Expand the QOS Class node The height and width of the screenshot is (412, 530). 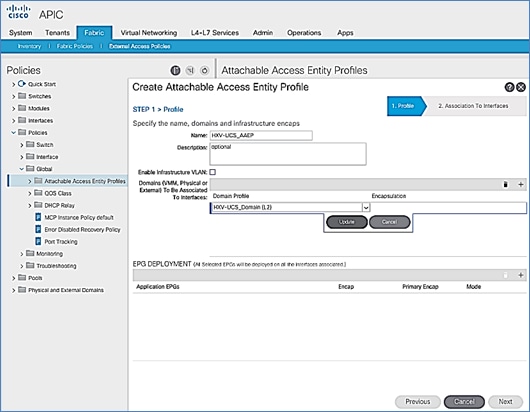click(x=30, y=193)
